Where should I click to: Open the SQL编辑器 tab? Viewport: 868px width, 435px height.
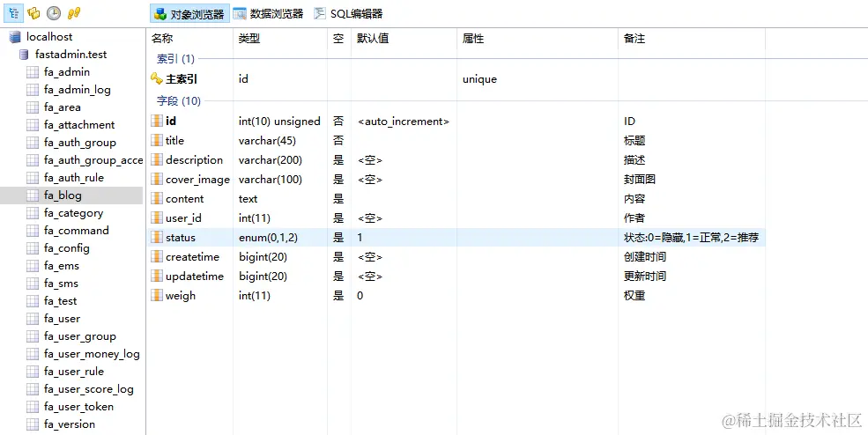tap(349, 14)
